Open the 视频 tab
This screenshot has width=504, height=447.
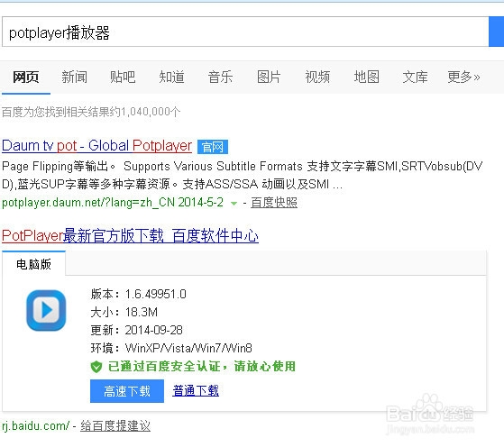pos(317,78)
